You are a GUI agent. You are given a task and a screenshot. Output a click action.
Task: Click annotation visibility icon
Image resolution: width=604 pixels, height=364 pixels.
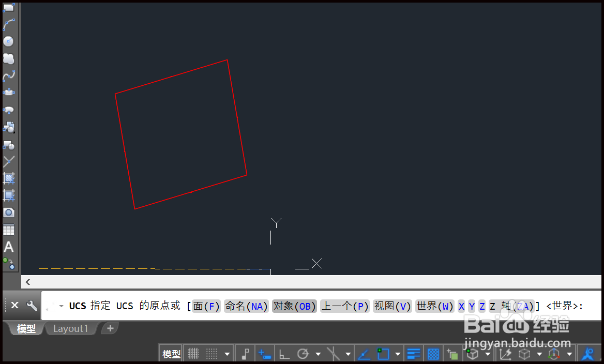(x=588, y=354)
